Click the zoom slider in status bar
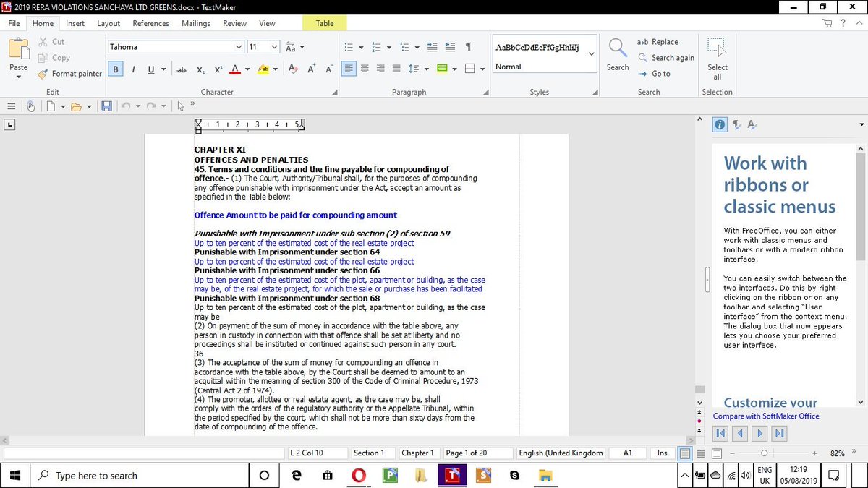 tap(764, 453)
